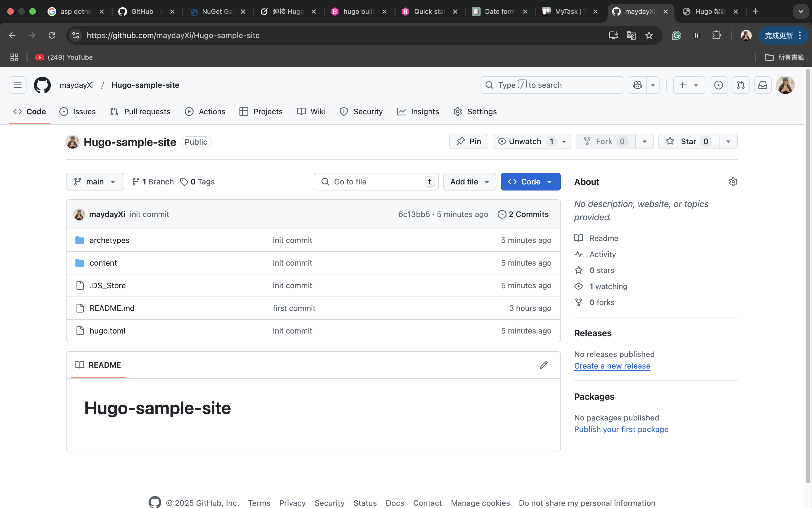The image size is (812, 508).
Task: Switch to the NuGet Gallery browser tab
Action: [217, 11]
